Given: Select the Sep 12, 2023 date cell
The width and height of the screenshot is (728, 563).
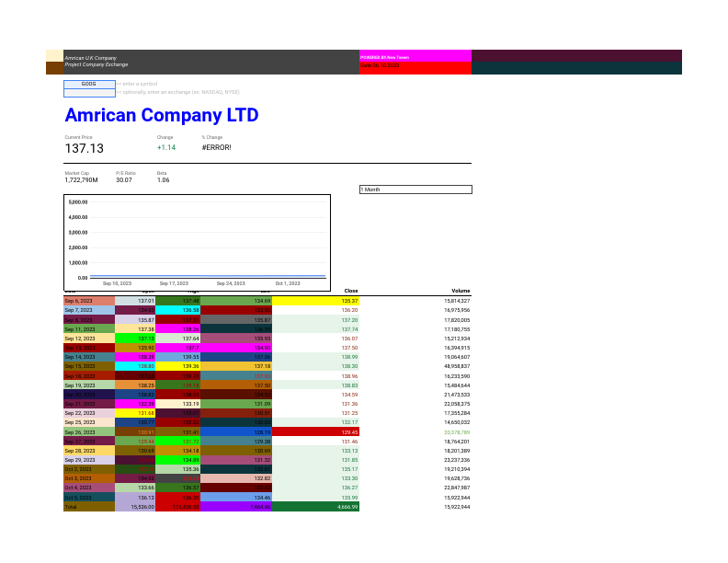Looking at the screenshot, I should tap(89, 339).
